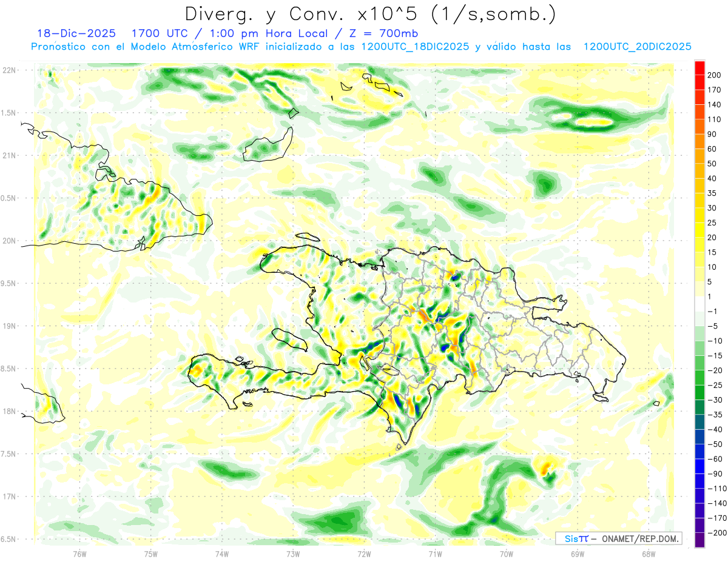Click the -15 legend value
The width and height of the screenshot is (728, 562).
[715, 356]
